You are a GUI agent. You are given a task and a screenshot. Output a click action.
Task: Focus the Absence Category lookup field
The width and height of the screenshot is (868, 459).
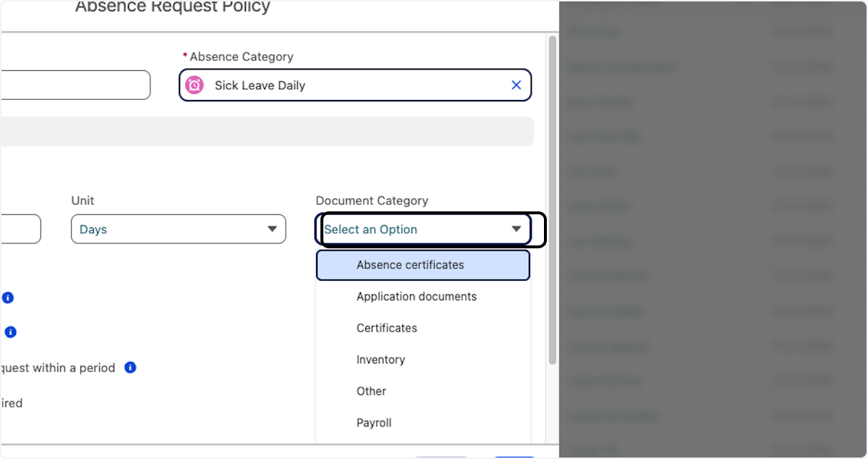[354, 85]
